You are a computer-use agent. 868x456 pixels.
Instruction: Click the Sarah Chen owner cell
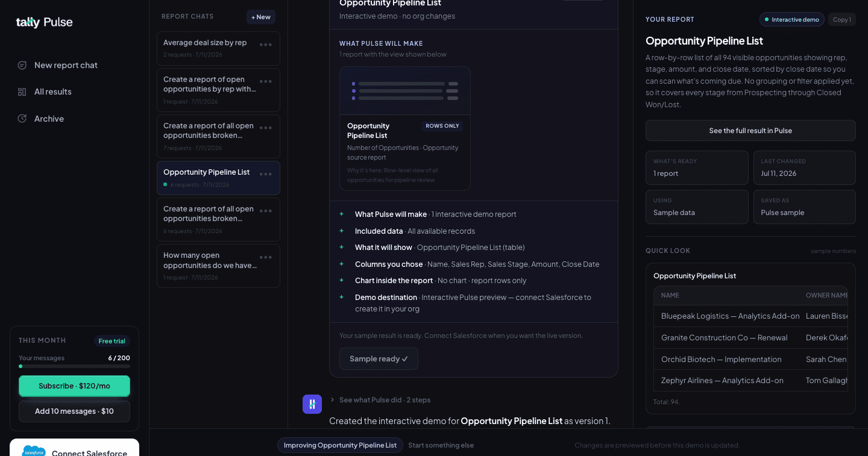tap(826, 359)
